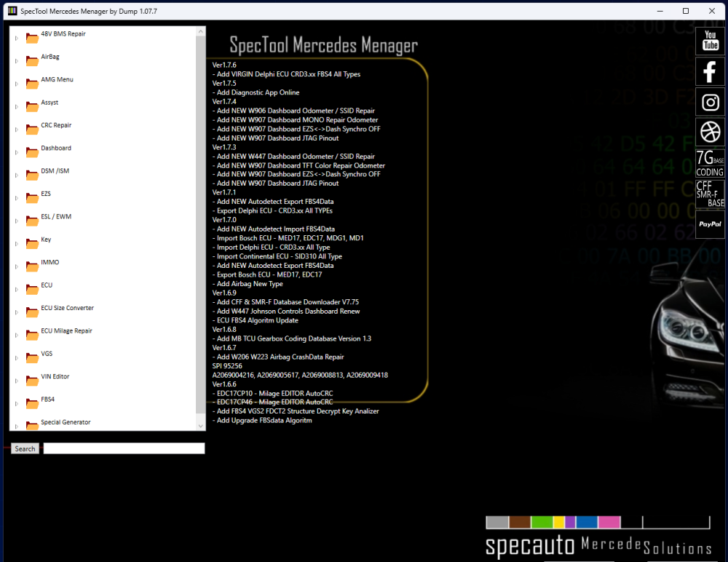Image resolution: width=728 pixels, height=562 pixels.
Task: Click the ESL / EWM folder icon
Action: coord(32,220)
